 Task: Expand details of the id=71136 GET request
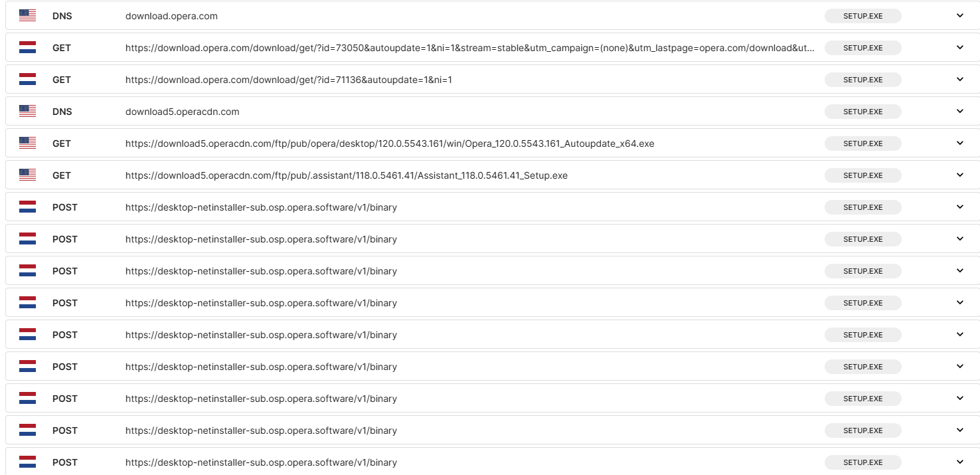coord(959,80)
